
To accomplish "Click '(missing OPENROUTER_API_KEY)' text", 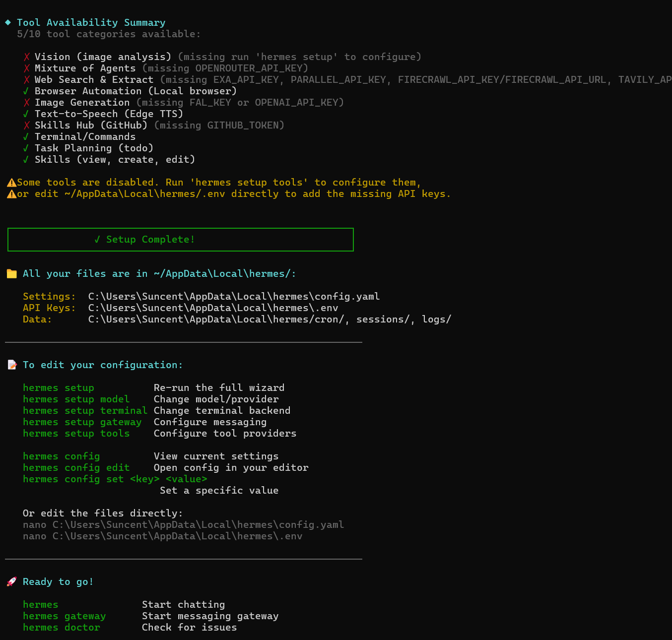I will point(225,68).
